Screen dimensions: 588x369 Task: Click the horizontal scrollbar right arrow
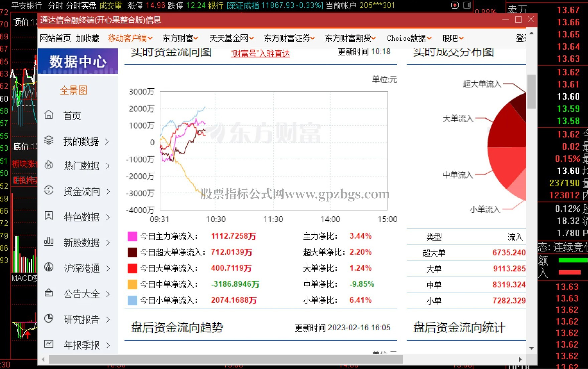[520, 359]
